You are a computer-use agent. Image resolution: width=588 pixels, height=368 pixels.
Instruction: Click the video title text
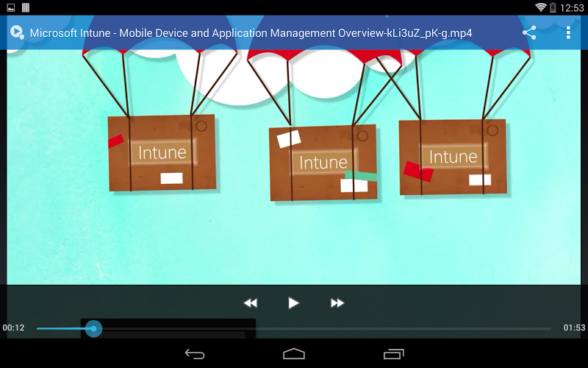[x=251, y=33]
